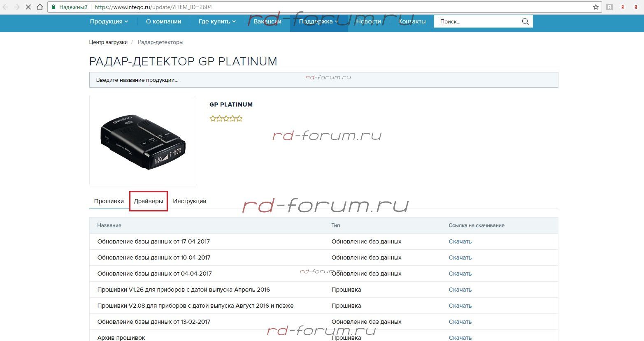Click the stop loading X button
The width and height of the screenshot is (644, 341).
28,7
